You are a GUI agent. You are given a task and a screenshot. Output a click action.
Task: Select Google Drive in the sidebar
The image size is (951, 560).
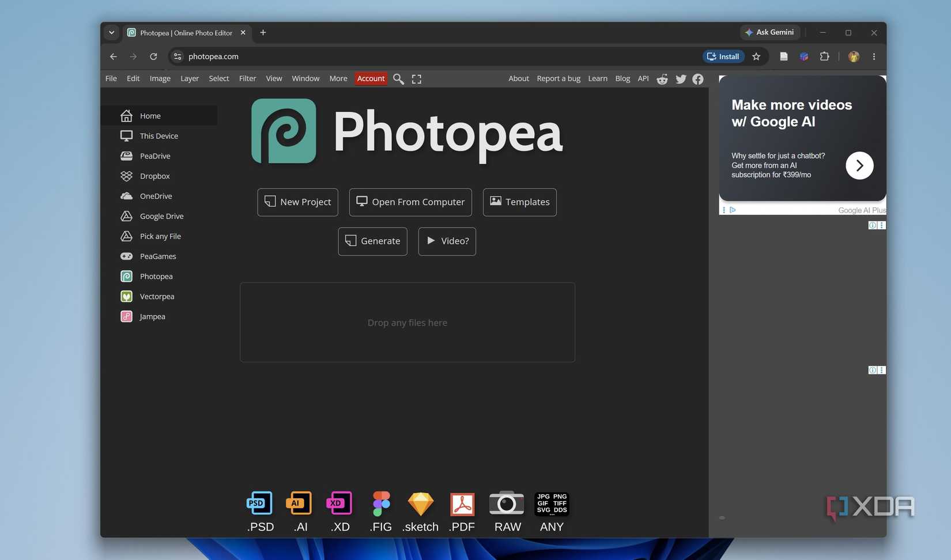pyautogui.click(x=159, y=216)
